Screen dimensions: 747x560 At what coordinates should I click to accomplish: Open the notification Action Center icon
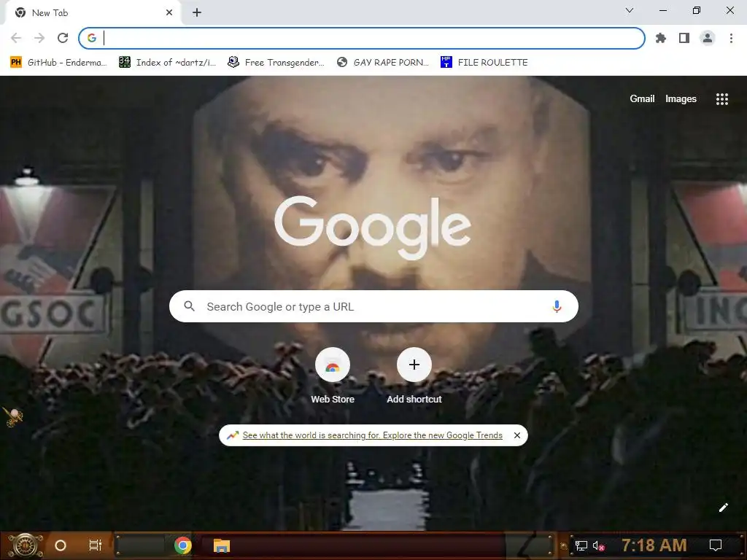pos(715,545)
